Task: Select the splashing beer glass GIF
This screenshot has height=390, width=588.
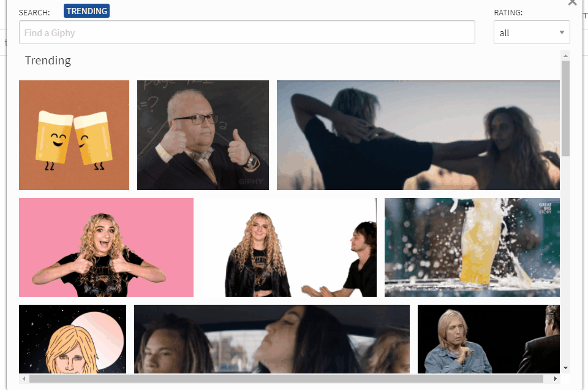Action: pos(472,247)
